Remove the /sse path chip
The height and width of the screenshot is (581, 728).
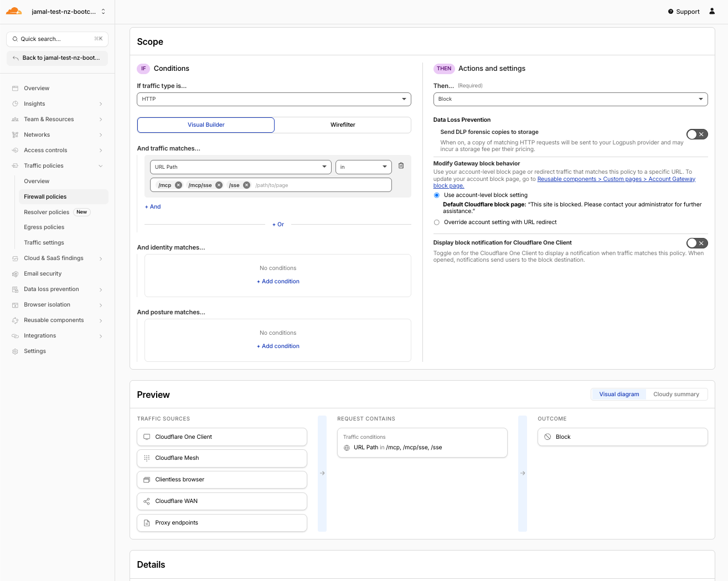tap(246, 185)
